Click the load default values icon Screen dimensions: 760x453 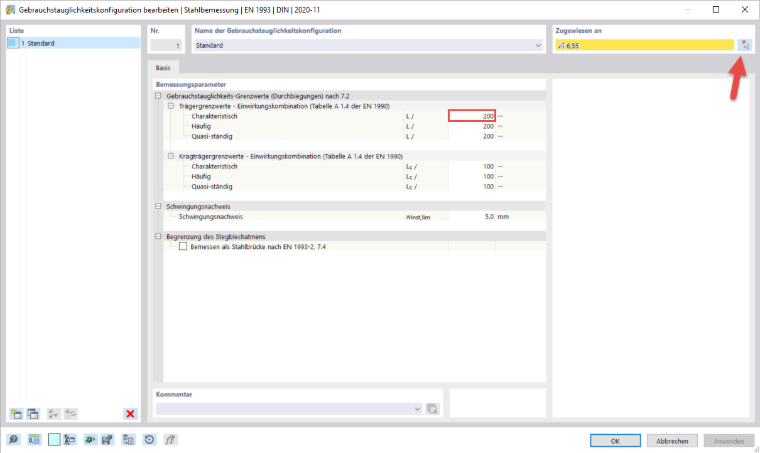[x=90, y=439]
